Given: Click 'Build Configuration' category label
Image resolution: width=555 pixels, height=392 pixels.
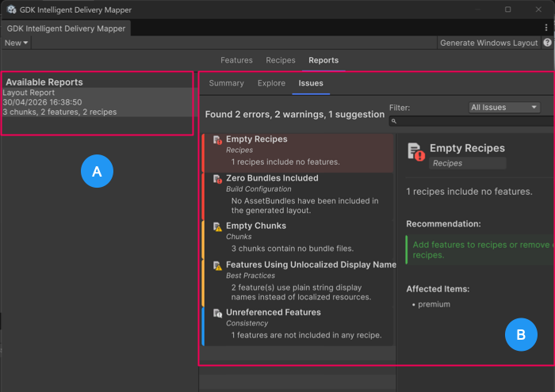Looking at the screenshot, I should click(x=258, y=189).
